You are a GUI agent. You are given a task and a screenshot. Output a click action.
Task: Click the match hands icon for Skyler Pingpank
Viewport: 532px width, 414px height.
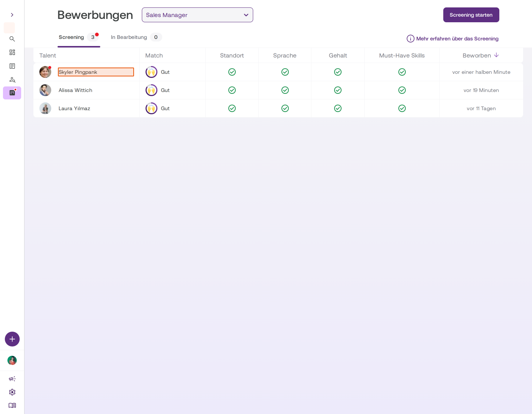[151, 72]
